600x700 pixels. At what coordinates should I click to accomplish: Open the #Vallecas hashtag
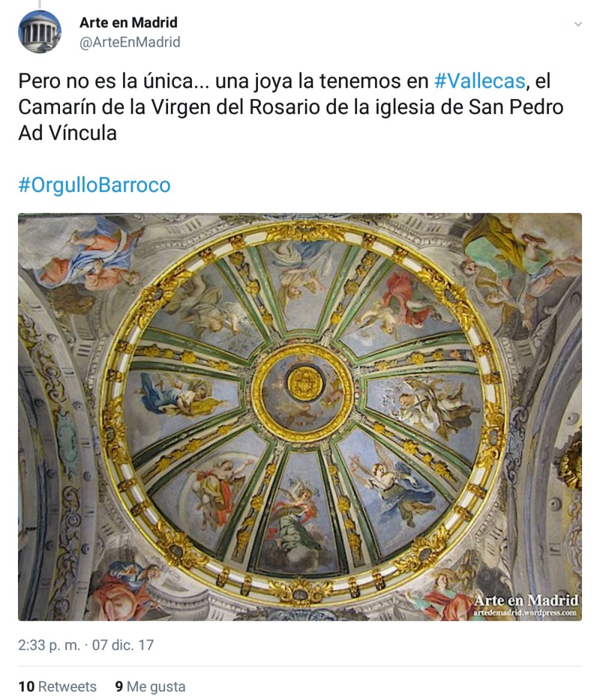(479, 81)
